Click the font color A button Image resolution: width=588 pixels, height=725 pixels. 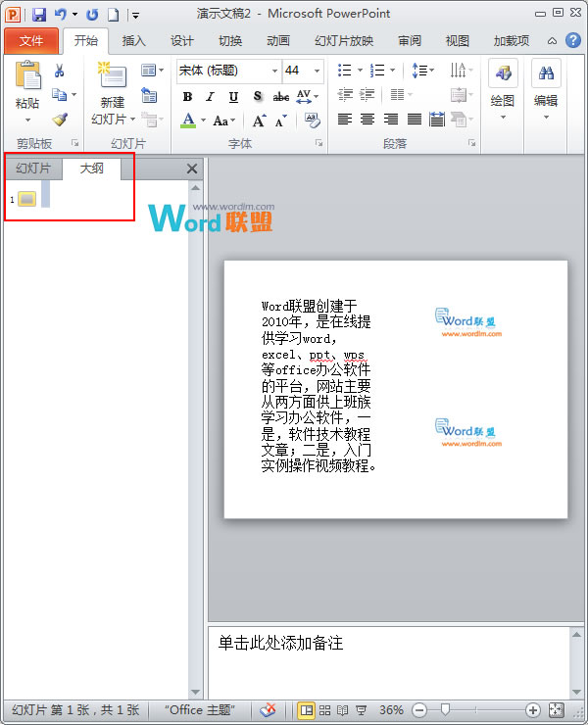point(188,121)
